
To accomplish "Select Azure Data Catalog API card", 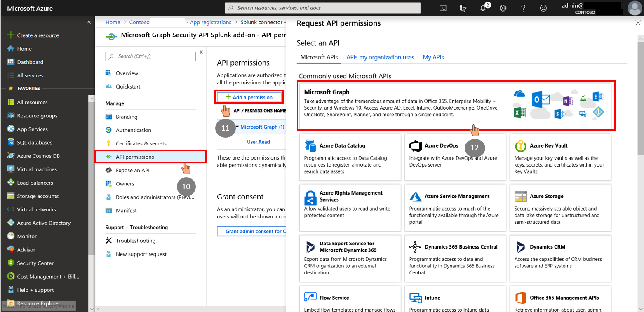I will tap(350, 157).
